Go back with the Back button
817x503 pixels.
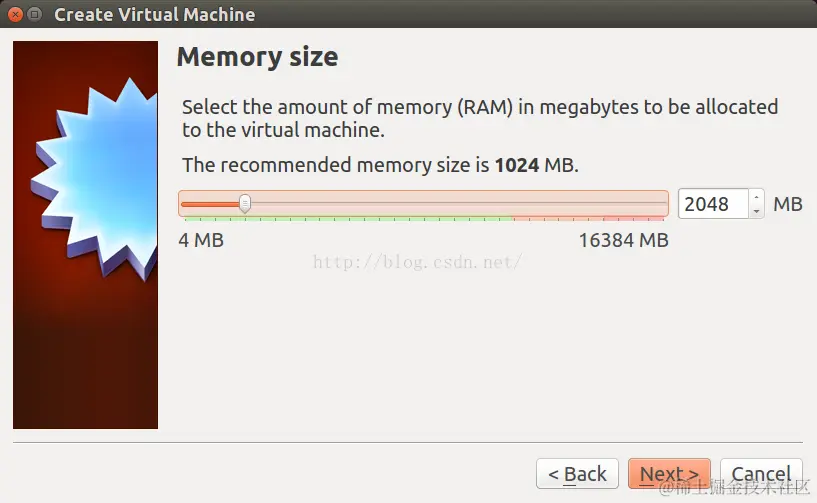pos(576,474)
